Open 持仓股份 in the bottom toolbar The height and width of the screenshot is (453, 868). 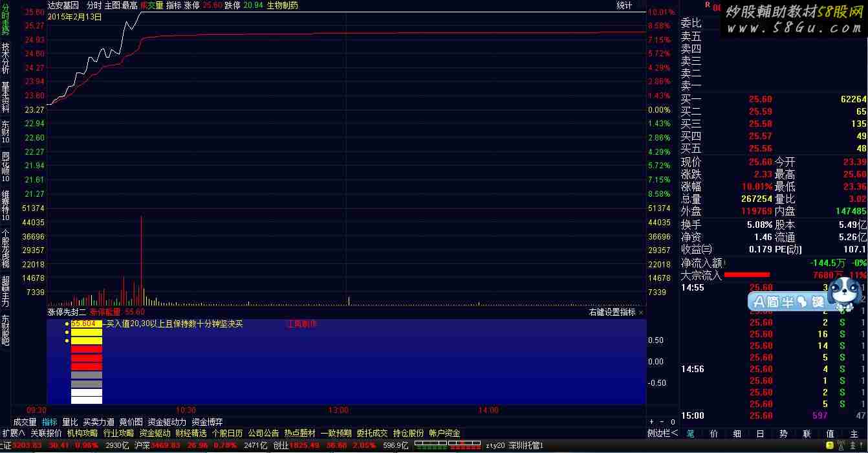point(409,433)
